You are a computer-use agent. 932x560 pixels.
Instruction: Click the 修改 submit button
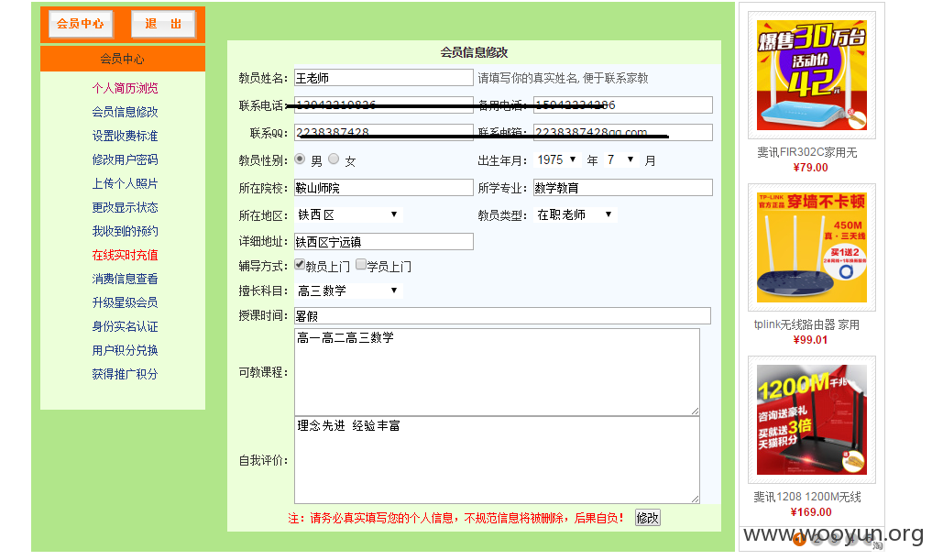647,518
